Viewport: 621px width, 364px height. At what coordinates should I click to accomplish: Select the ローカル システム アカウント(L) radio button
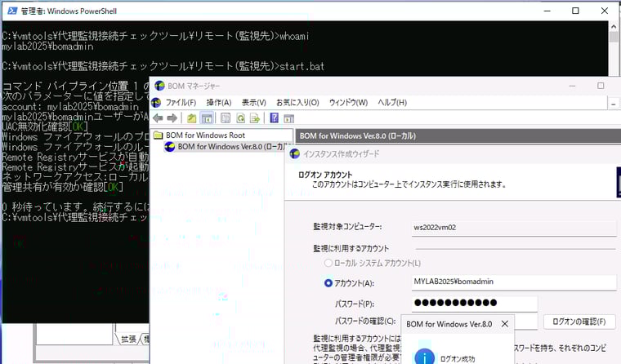328,263
